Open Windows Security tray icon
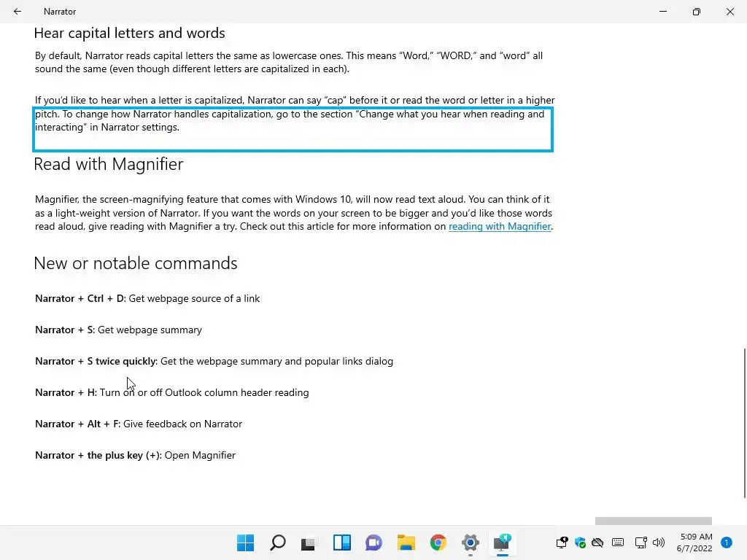Viewport: 747px width, 560px height. 580,542
